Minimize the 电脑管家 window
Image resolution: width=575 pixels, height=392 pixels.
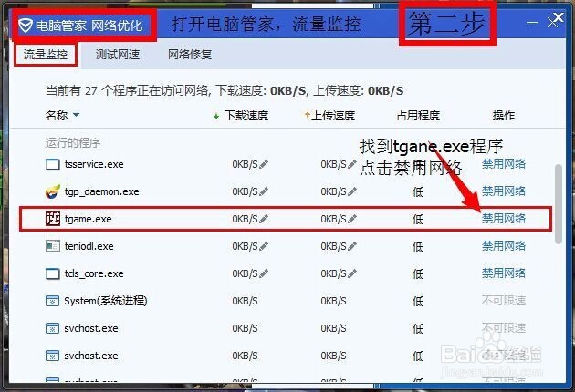[532, 23]
